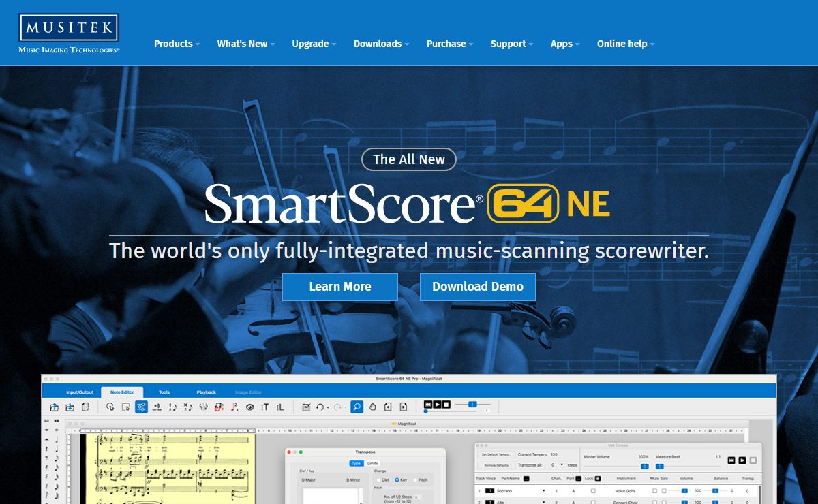
Task: Open the Soprano part name dropdown arrow
Action: 544,490
